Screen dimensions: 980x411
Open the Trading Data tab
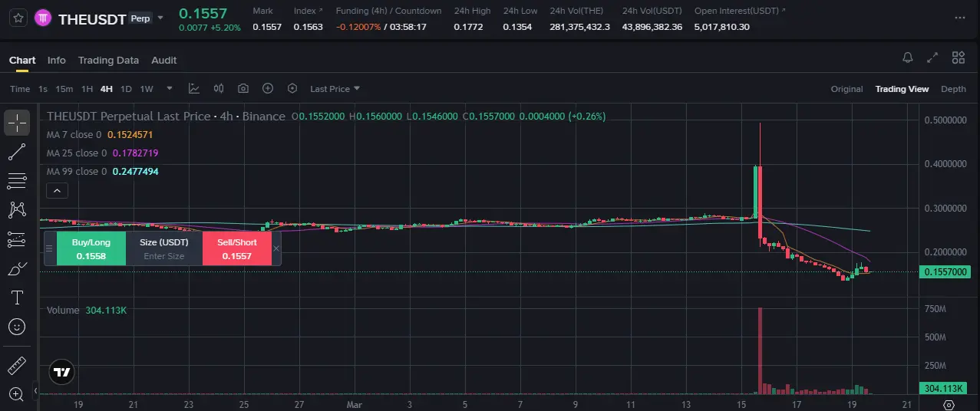(108, 60)
